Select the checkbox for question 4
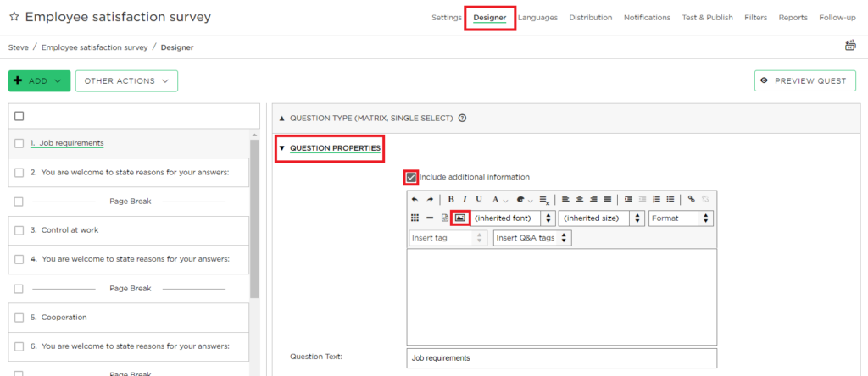868x376 pixels. pyautogui.click(x=19, y=259)
